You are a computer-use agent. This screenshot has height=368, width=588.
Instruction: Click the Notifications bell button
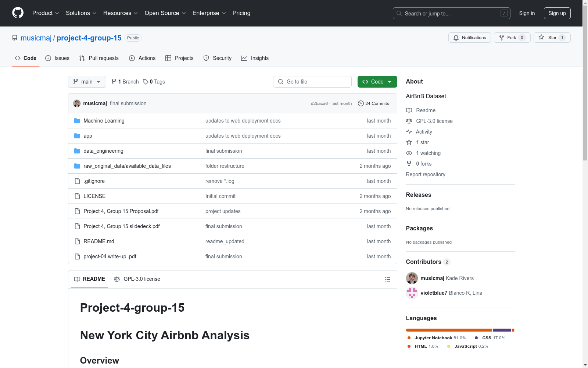[469, 38]
